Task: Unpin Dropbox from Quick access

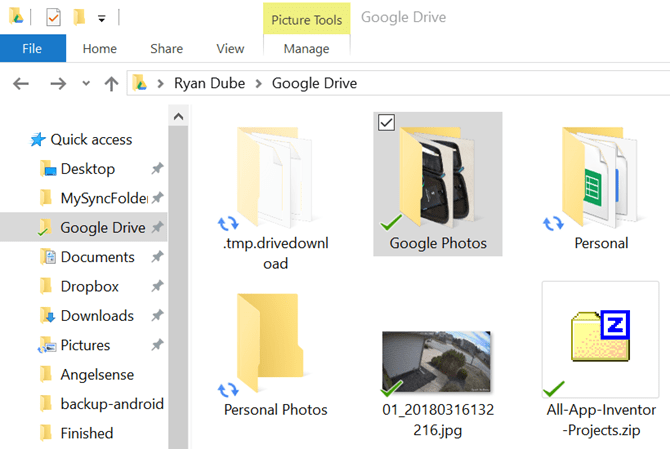Action: coord(157,286)
